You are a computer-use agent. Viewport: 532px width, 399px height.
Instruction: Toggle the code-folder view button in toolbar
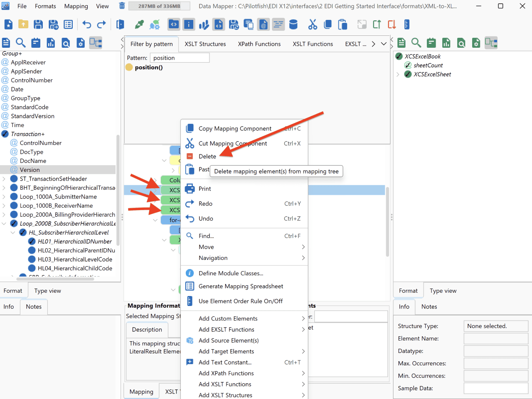pyautogui.click(x=174, y=24)
